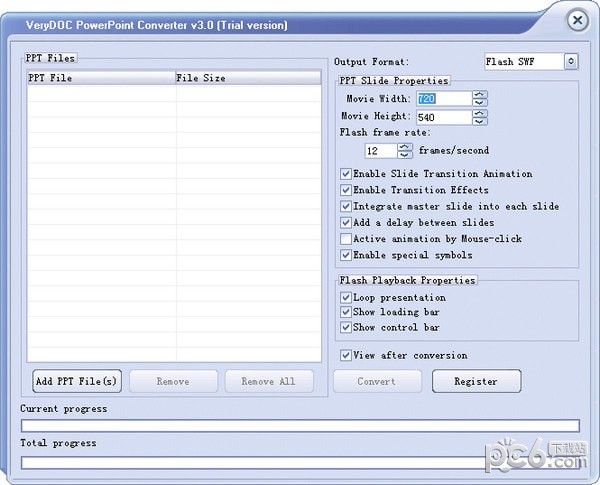Uncheck Enable Transition Effects
The image size is (600, 485).
[346, 190]
